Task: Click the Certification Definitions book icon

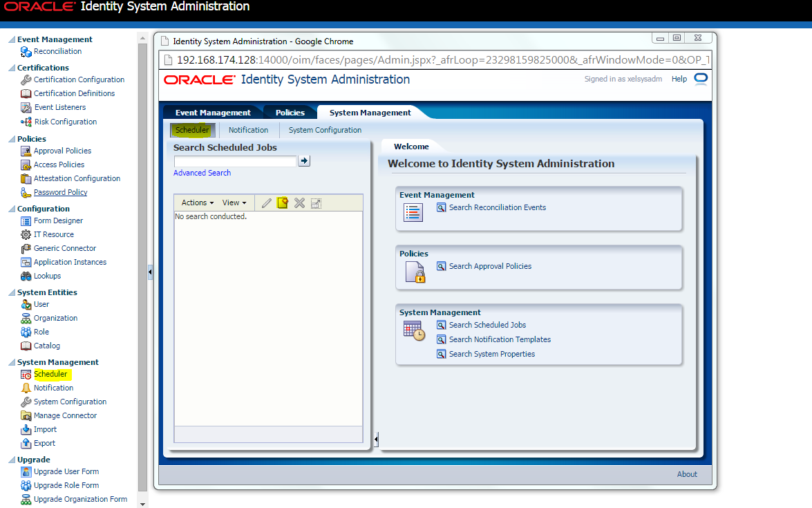Action: pos(26,94)
